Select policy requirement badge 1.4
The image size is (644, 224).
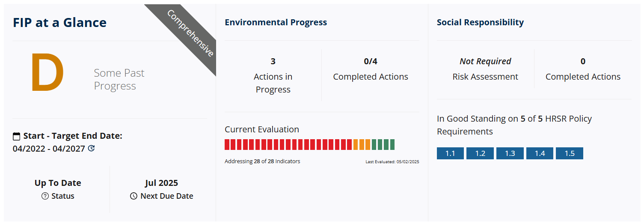tap(540, 153)
